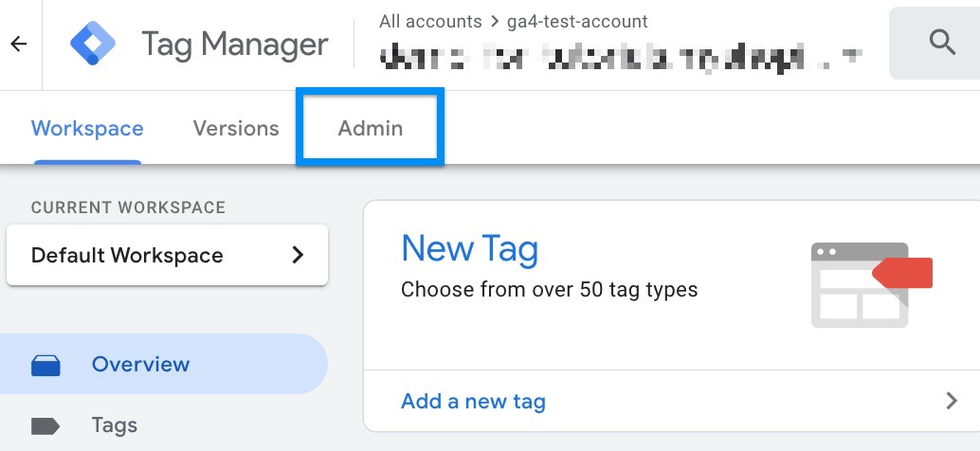Click the New Tag heading
Viewport: 980px width, 451px height.
tap(469, 248)
